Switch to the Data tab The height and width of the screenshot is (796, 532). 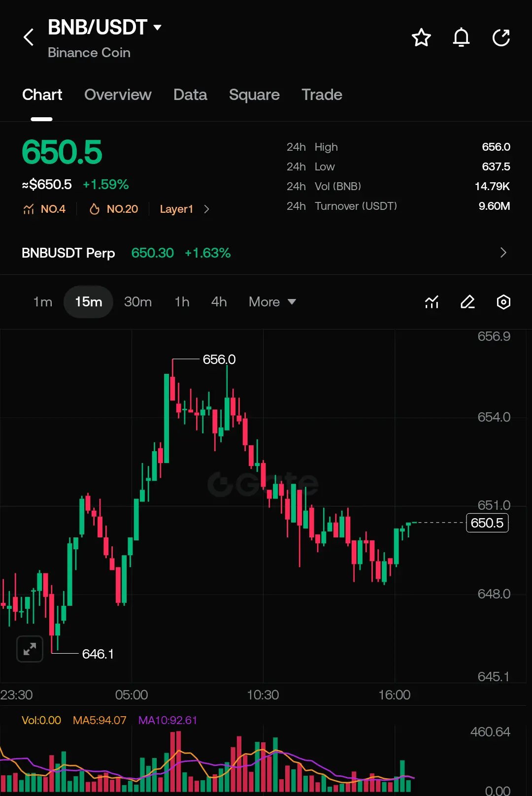click(190, 95)
